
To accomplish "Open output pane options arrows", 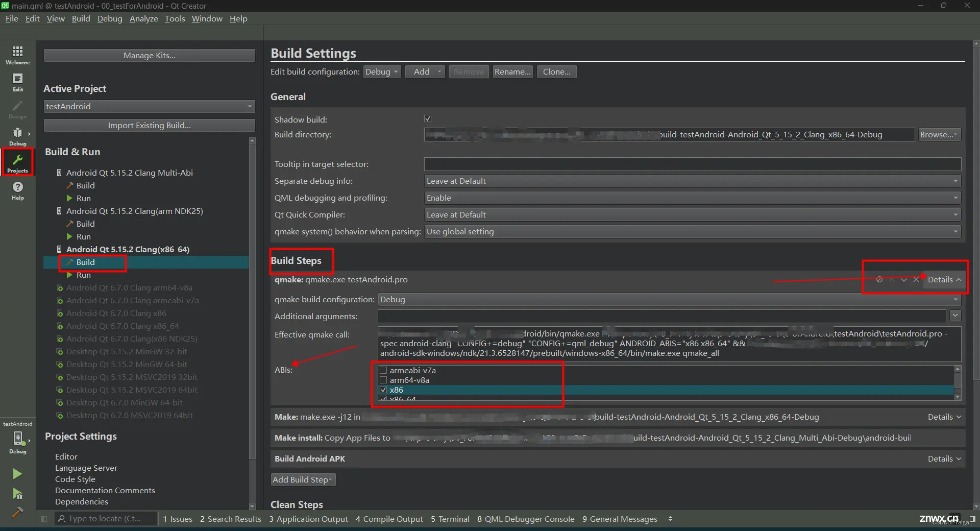I will coord(670,519).
